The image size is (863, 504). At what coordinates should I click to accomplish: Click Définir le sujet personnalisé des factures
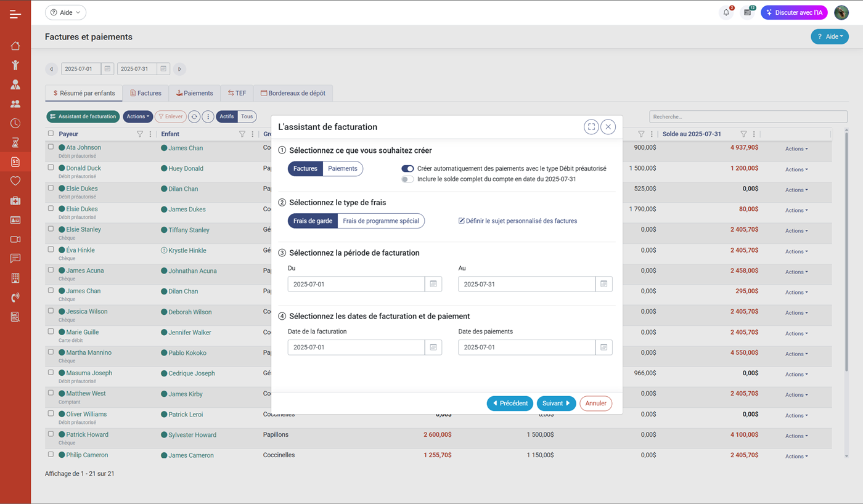518,221
